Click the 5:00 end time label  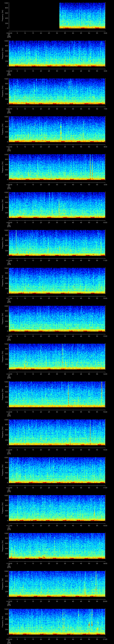tap(105, 33)
